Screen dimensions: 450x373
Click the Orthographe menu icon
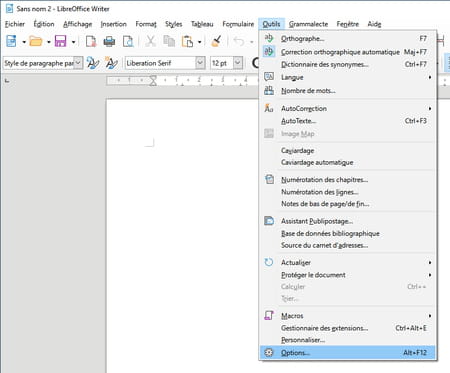[x=269, y=38]
